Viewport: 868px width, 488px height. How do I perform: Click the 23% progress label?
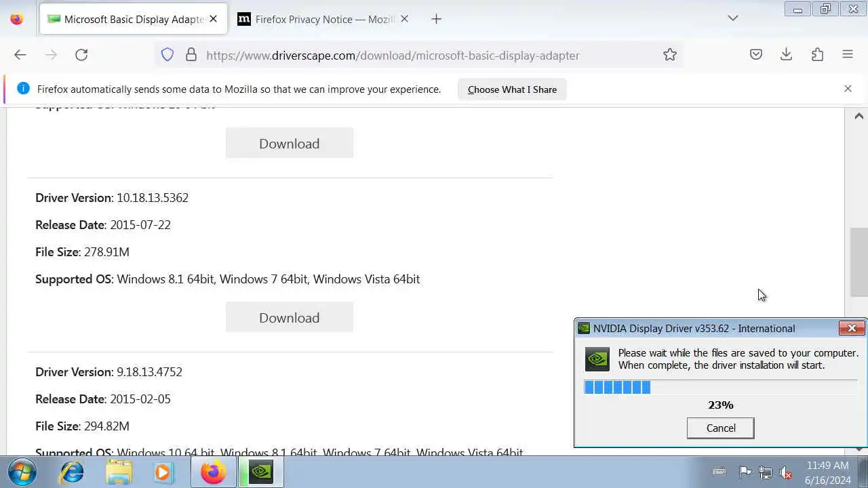721,405
